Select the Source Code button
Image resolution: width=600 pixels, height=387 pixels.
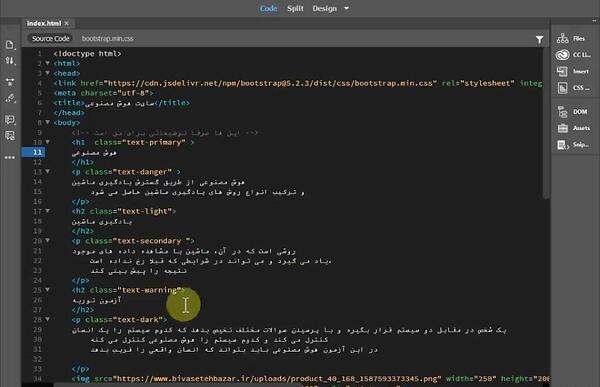[x=51, y=38]
